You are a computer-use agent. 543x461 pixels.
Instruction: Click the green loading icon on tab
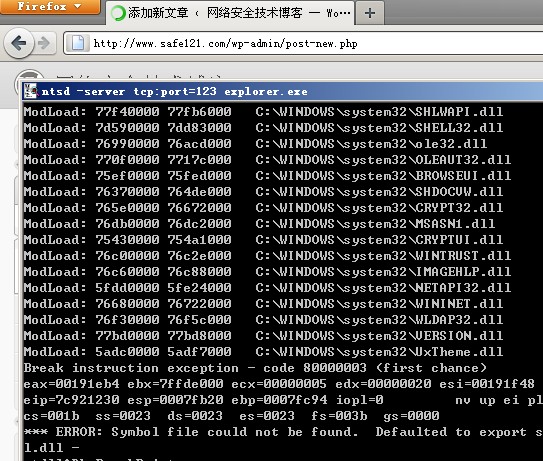[x=118, y=14]
